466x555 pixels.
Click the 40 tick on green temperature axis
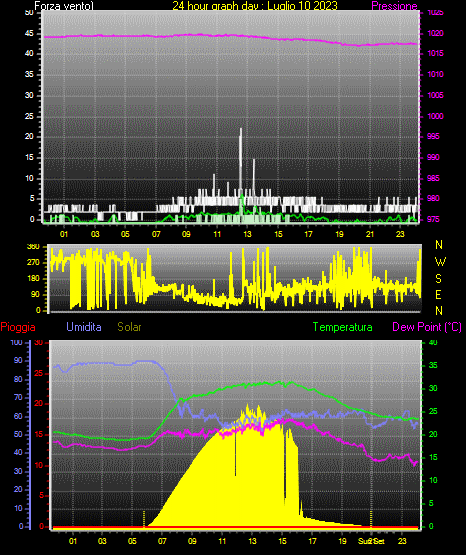(433, 342)
